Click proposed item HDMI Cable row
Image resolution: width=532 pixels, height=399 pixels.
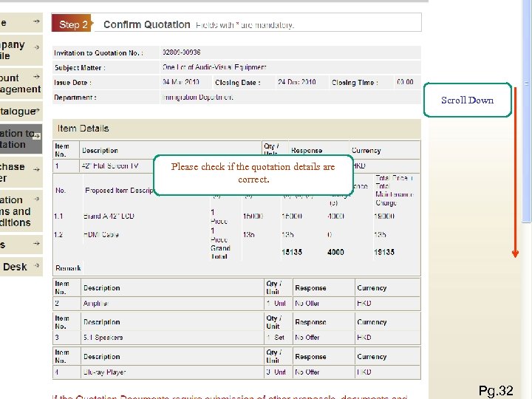tap(101, 234)
